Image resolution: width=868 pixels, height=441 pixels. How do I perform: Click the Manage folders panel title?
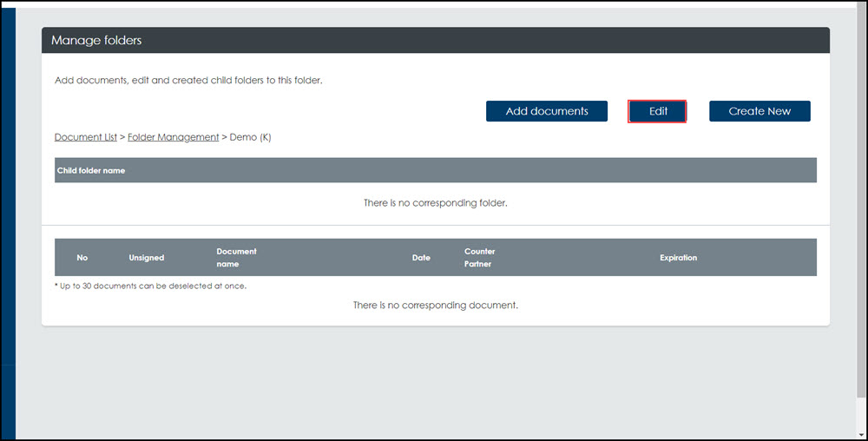tap(96, 41)
